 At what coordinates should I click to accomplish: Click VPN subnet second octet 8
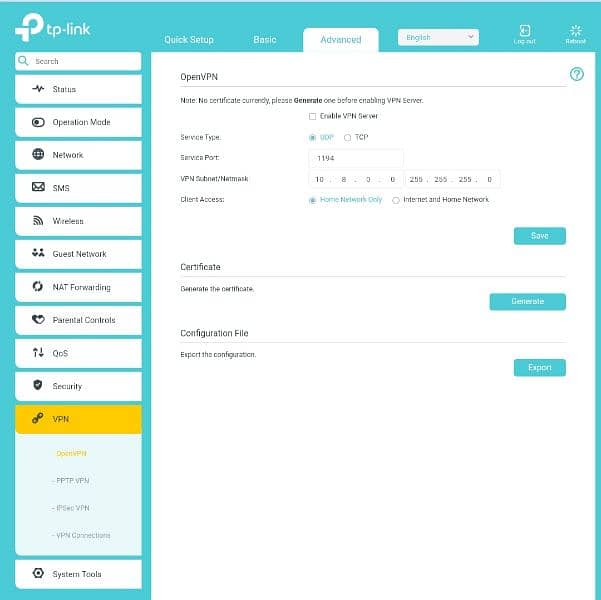(x=344, y=179)
